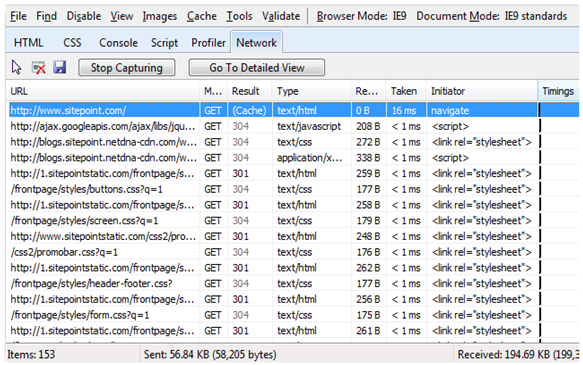The width and height of the screenshot is (583, 365).
Task: Click the 338 B received cell
Action: [x=368, y=158]
